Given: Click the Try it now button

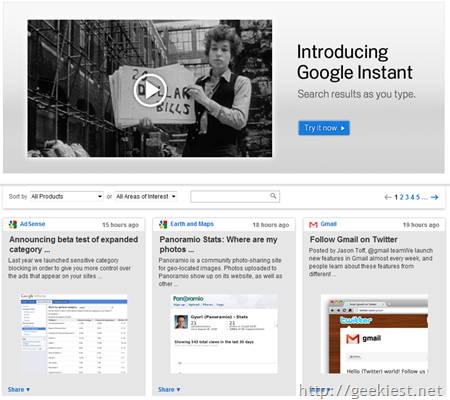Looking at the screenshot, I should click(324, 128).
